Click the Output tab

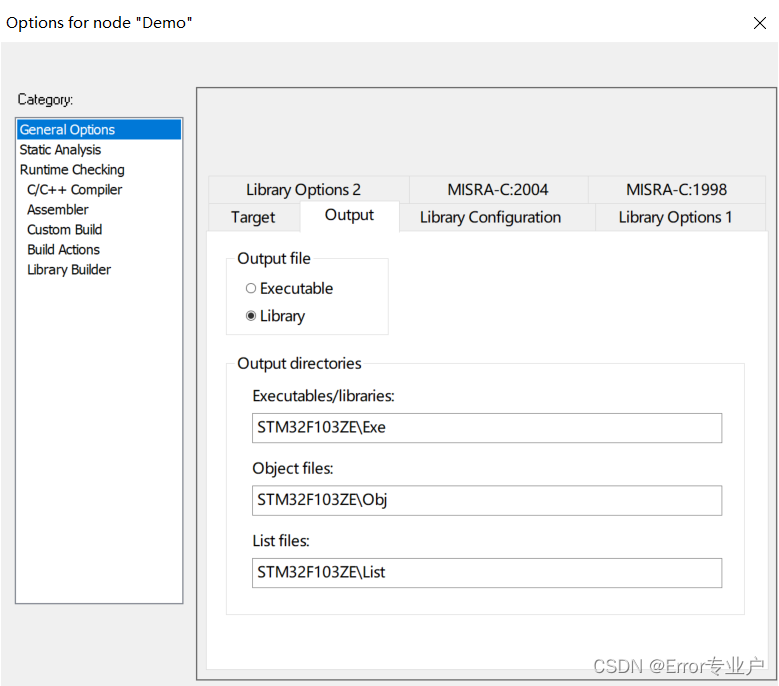[349, 216]
